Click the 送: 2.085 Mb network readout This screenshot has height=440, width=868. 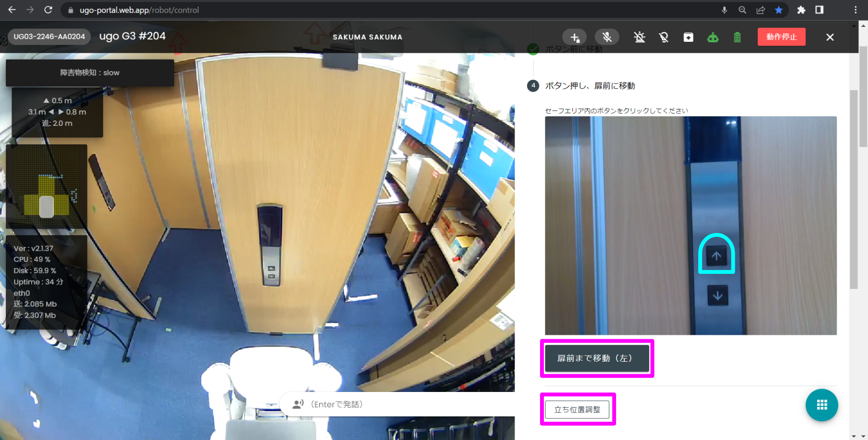[x=35, y=304]
